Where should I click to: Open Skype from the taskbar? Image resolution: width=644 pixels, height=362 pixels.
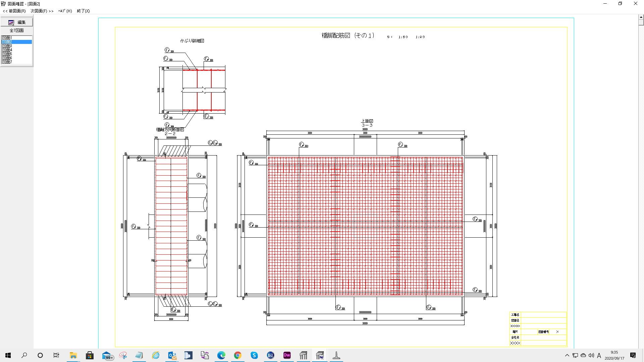click(x=254, y=355)
